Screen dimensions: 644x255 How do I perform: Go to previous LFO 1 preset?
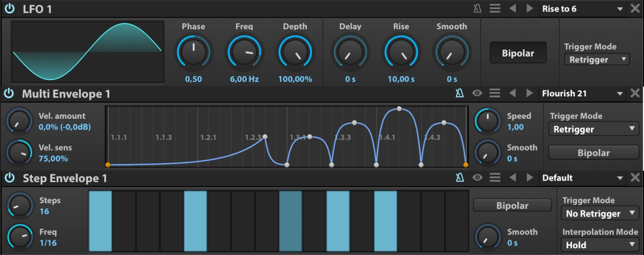tap(512, 9)
